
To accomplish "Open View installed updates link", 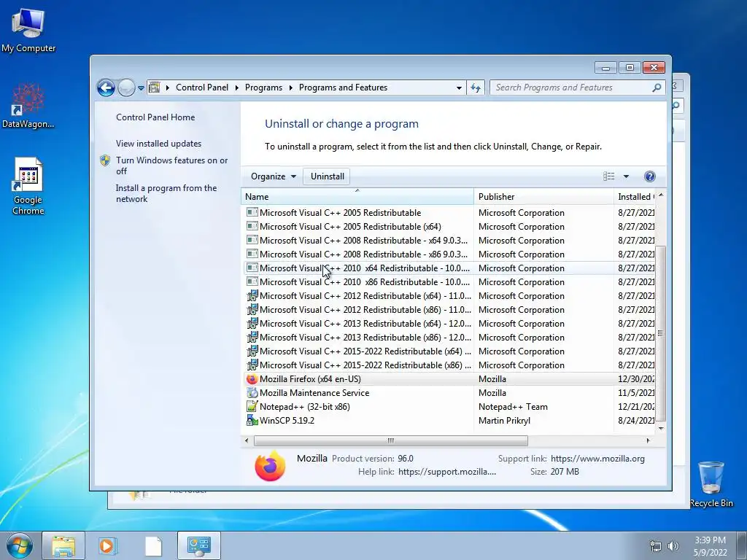I will (x=158, y=144).
